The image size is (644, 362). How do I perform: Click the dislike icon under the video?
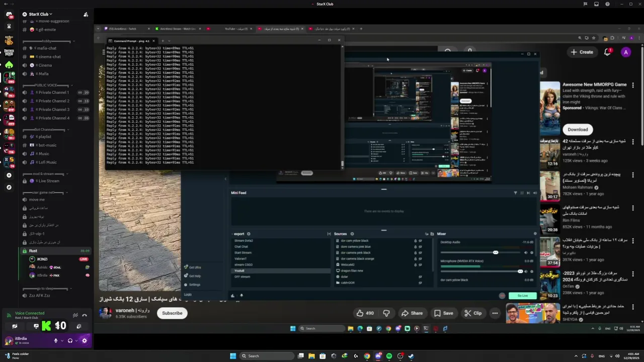tap(386, 313)
